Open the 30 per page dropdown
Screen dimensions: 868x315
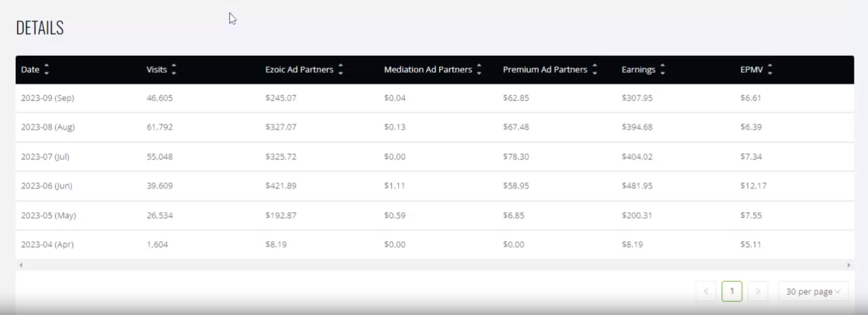point(813,291)
